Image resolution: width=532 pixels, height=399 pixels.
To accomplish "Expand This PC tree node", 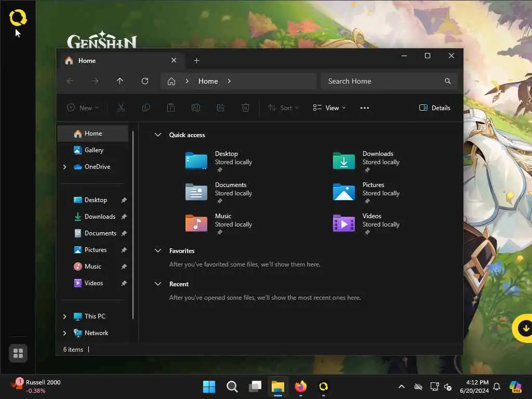I will click(x=64, y=316).
